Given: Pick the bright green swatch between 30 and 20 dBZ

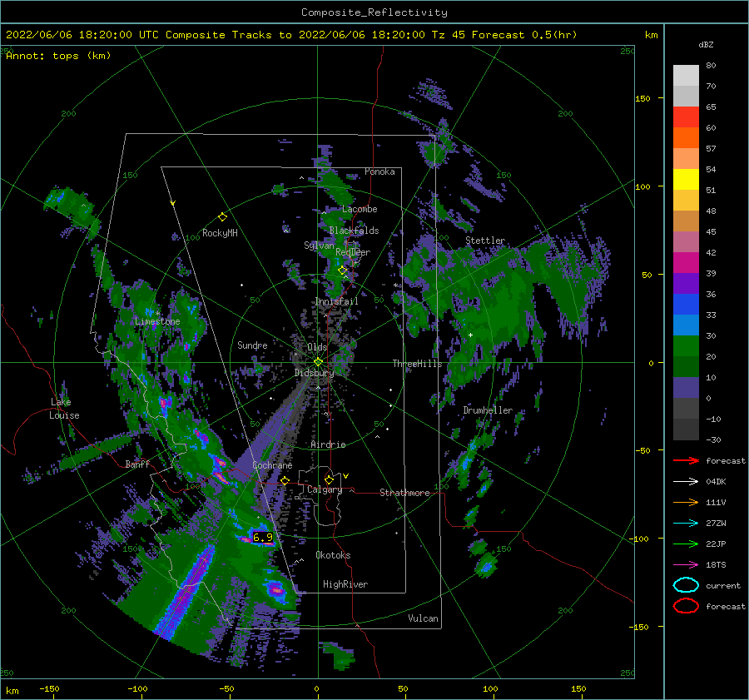Looking at the screenshot, I should coord(686,346).
